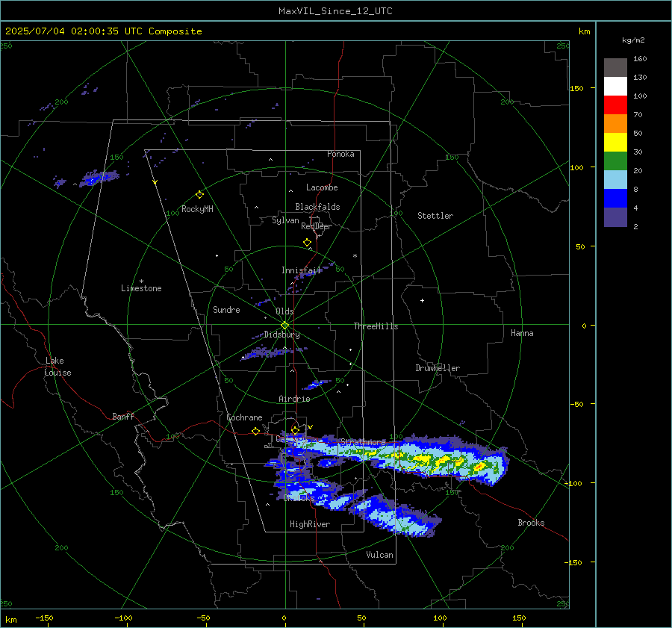Click the yellow radar-site diamond at map center
Screen dimensions: 672x628
(x=285, y=326)
